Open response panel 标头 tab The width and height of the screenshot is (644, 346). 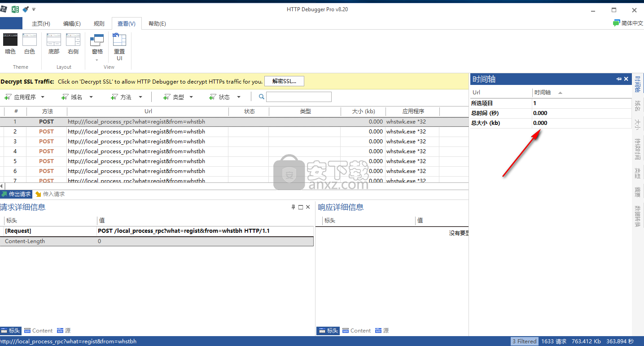point(328,331)
